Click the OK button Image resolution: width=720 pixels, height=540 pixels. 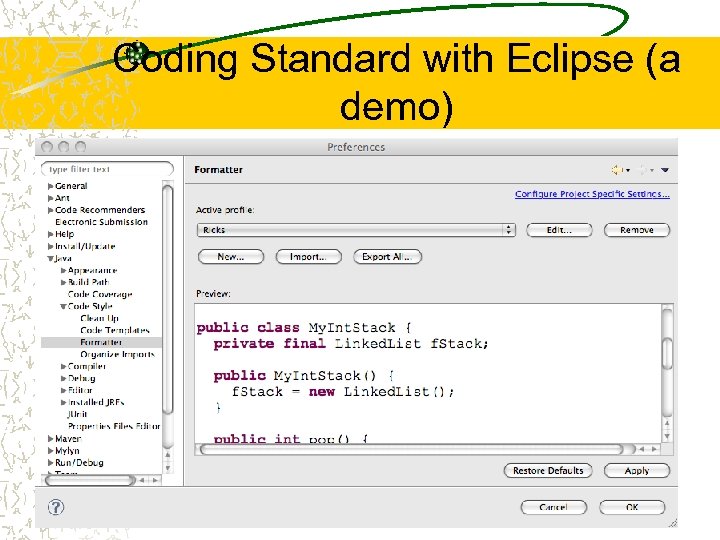click(632, 507)
